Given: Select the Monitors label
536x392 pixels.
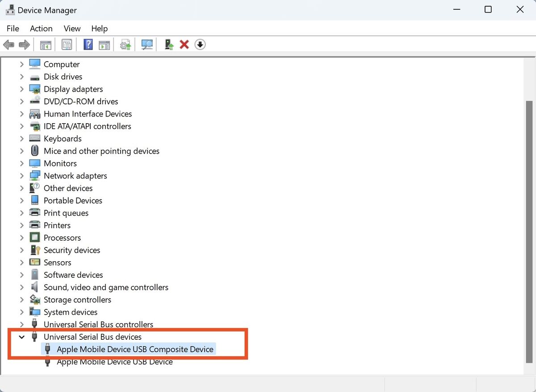Looking at the screenshot, I should [60, 163].
